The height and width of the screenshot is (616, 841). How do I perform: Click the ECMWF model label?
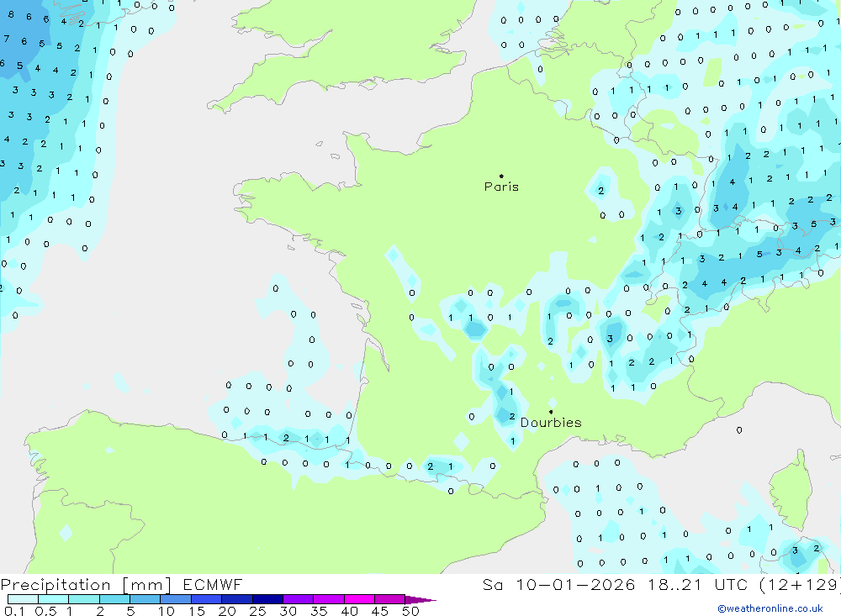[213, 584]
